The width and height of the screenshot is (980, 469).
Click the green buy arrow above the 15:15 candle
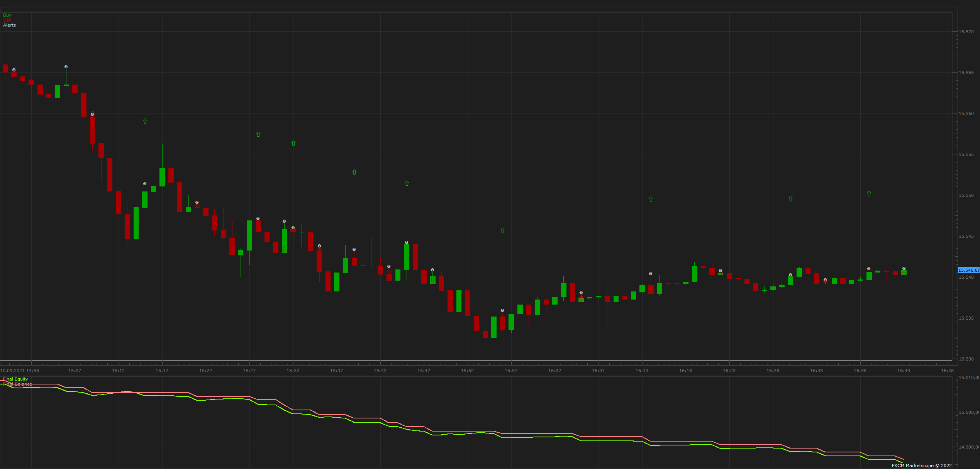(x=145, y=121)
